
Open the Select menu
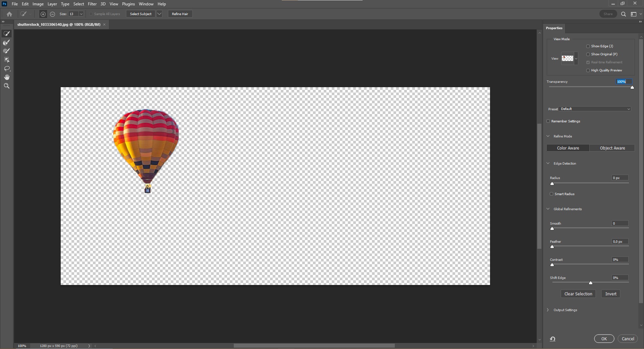point(78,4)
